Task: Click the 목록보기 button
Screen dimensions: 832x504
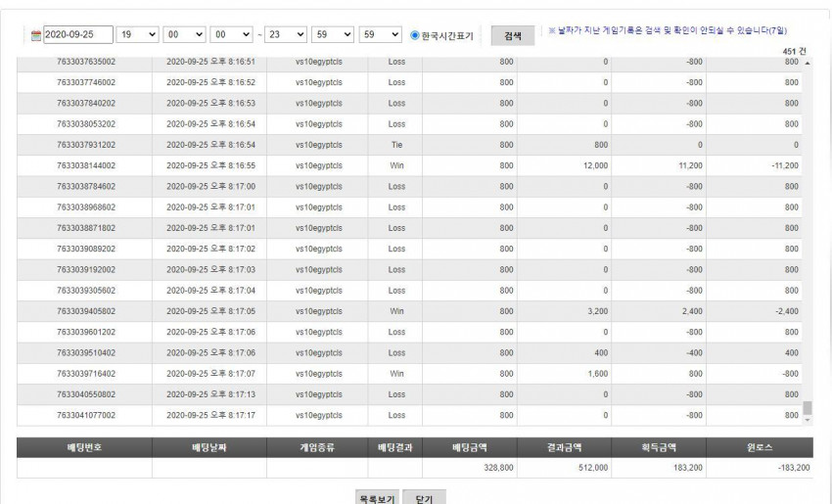Action: [x=377, y=497]
